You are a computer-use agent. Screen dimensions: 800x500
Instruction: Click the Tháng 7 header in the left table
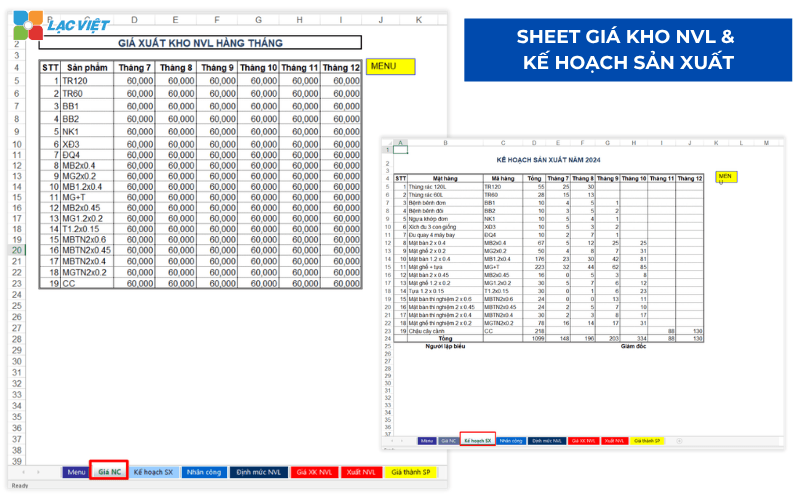[134, 67]
